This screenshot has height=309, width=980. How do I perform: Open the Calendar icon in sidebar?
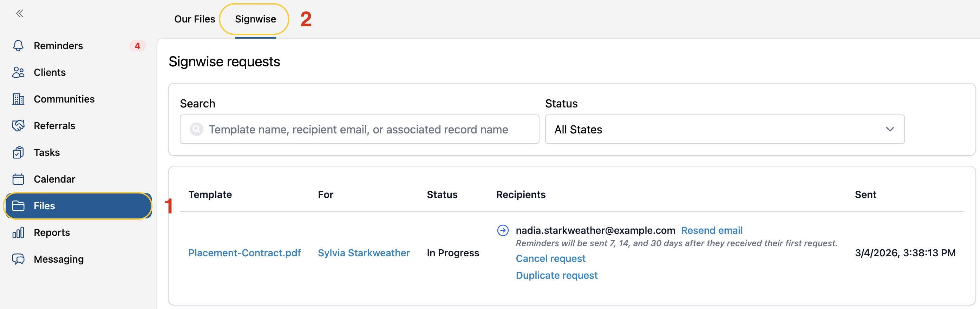click(18, 179)
